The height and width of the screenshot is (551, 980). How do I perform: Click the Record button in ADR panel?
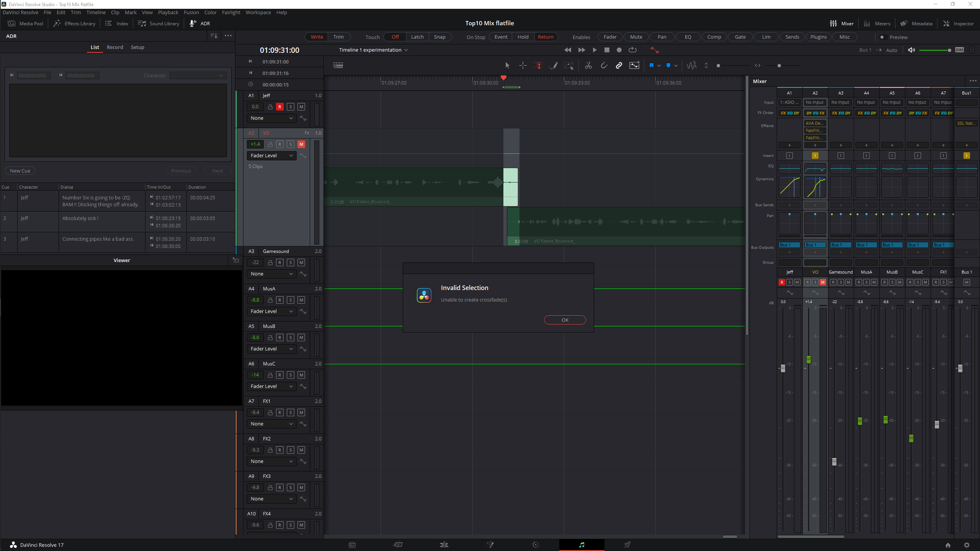(x=114, y=47)
